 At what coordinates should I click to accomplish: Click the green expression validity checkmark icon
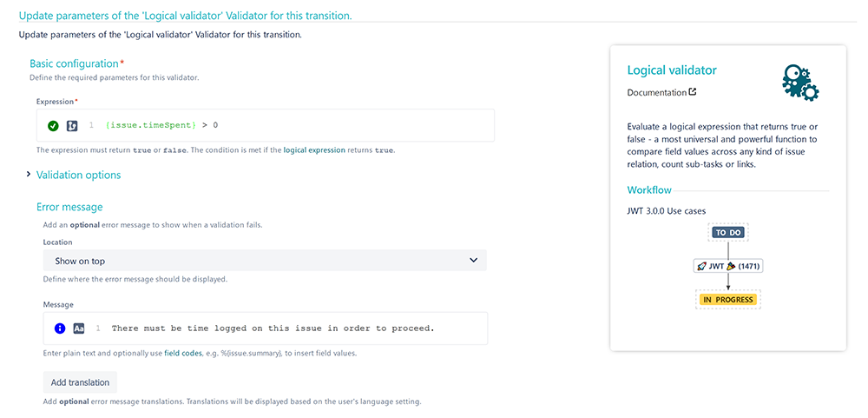[x=53, y=126]
